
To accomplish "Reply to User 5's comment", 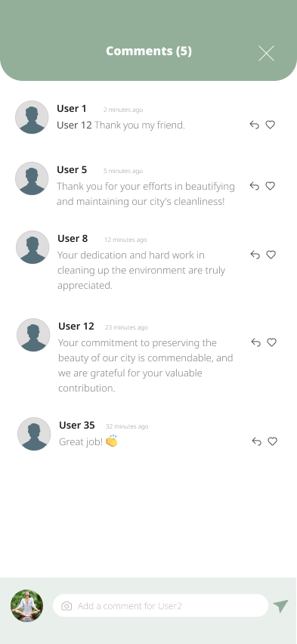I will pos(254,186).
